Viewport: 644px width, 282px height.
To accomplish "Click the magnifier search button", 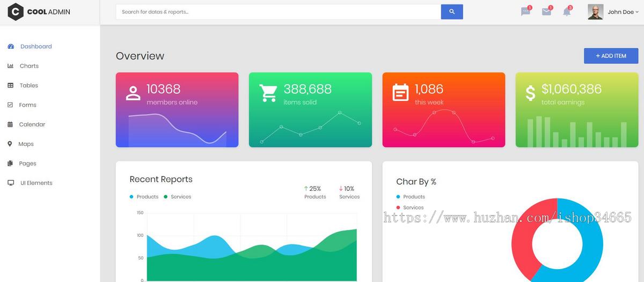I will click(452, 12).
